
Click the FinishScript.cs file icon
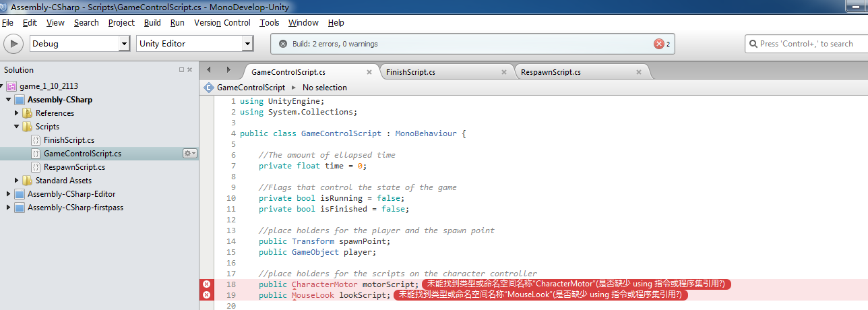point(36,140)
